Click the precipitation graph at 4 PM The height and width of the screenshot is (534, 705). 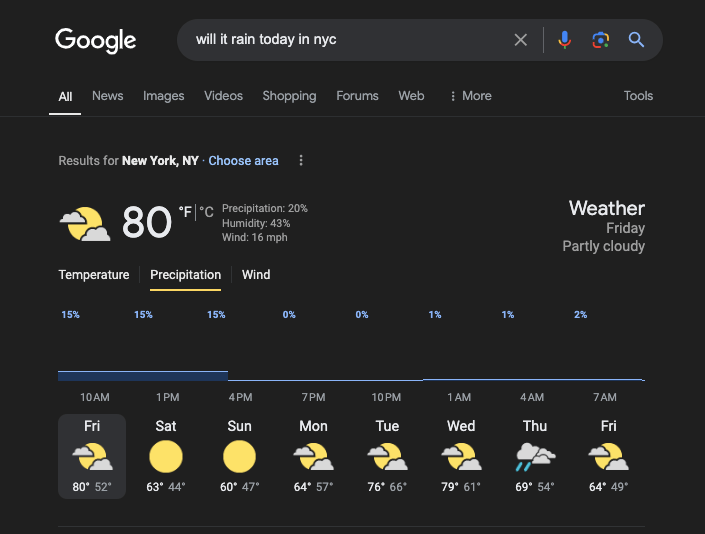pyautogui.click(x=240, y=376)
